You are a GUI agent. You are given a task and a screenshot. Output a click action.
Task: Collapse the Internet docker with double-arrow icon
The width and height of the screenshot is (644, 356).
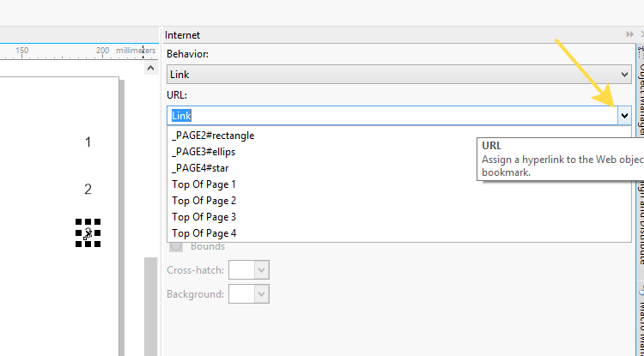pos(630,34)
